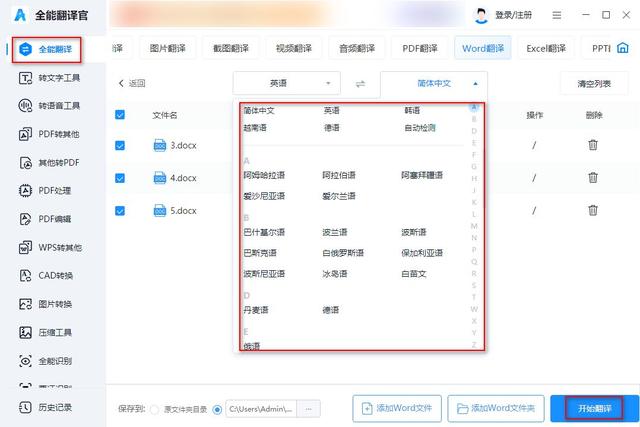Choose 波兰语 in the language list

coord(335,232)
